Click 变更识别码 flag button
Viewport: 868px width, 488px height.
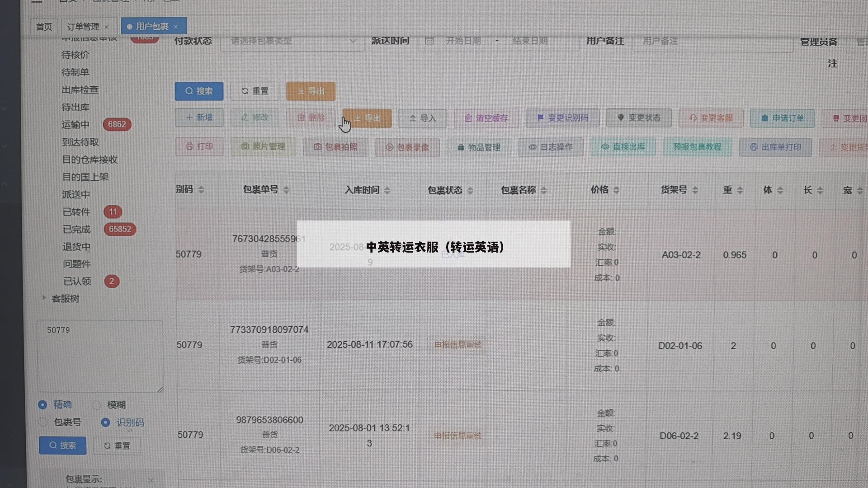click(562, 118)
